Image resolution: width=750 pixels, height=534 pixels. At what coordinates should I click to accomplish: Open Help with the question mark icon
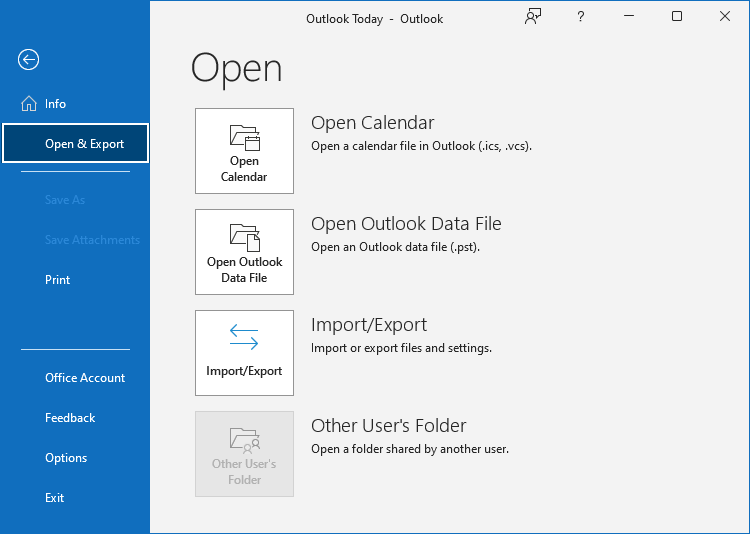coord(580,17)
